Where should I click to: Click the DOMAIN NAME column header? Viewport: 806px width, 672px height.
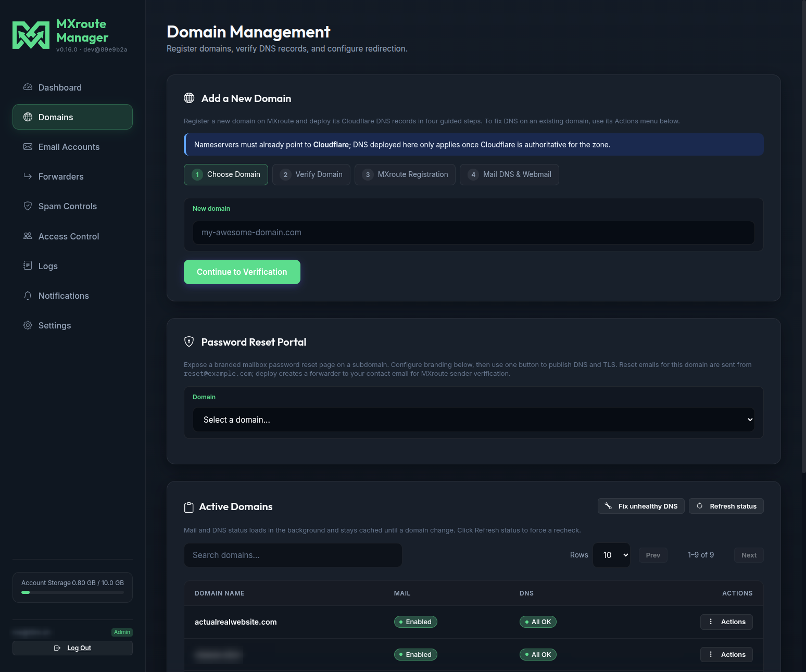tap(220, 593)
